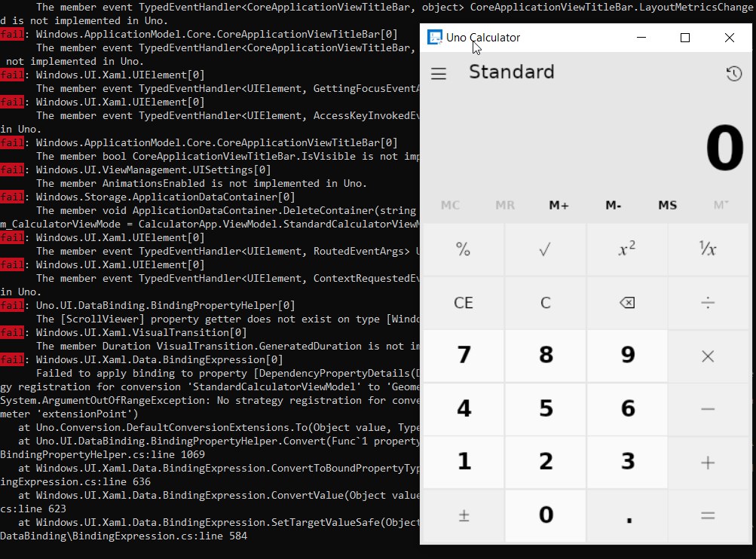Maximize the Uno Calculator window
Screen dimensions: 756x559
(x=684, y=38)
